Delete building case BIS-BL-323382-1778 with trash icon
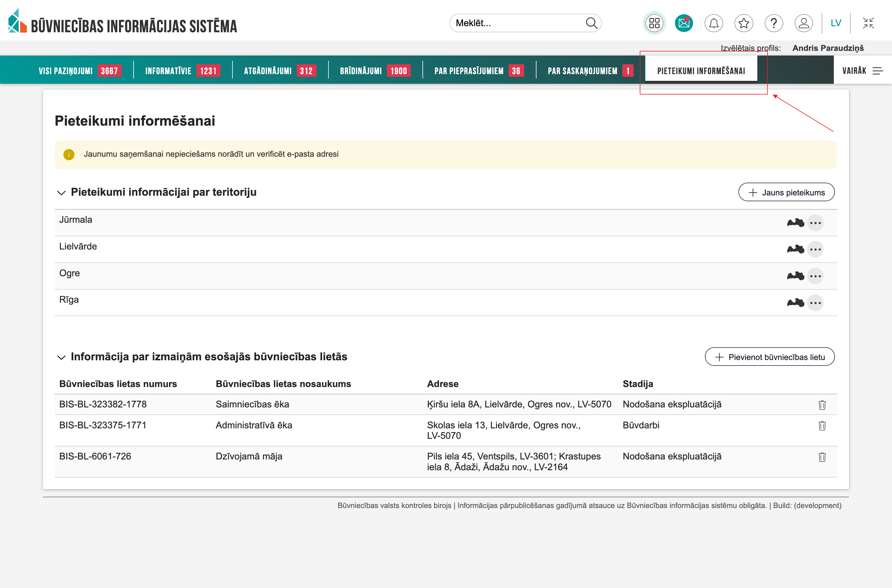This screenshot has height=588, width=892. pos(822,405)
